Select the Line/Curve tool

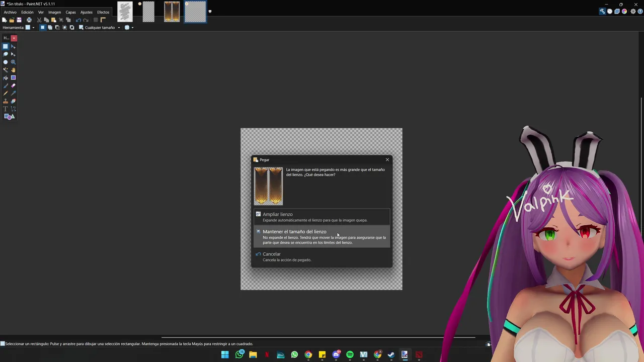[x=13, y=109]
